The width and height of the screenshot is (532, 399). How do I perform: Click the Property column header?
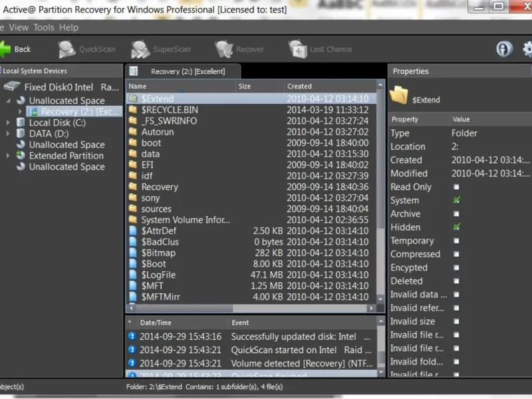[419, 120]
